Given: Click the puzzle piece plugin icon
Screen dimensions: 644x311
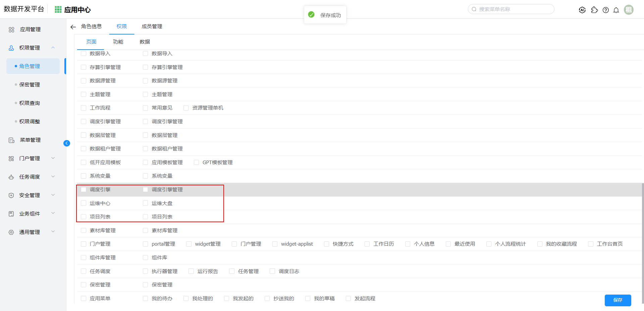Looking at the screenshot, I should click(594, 10).
